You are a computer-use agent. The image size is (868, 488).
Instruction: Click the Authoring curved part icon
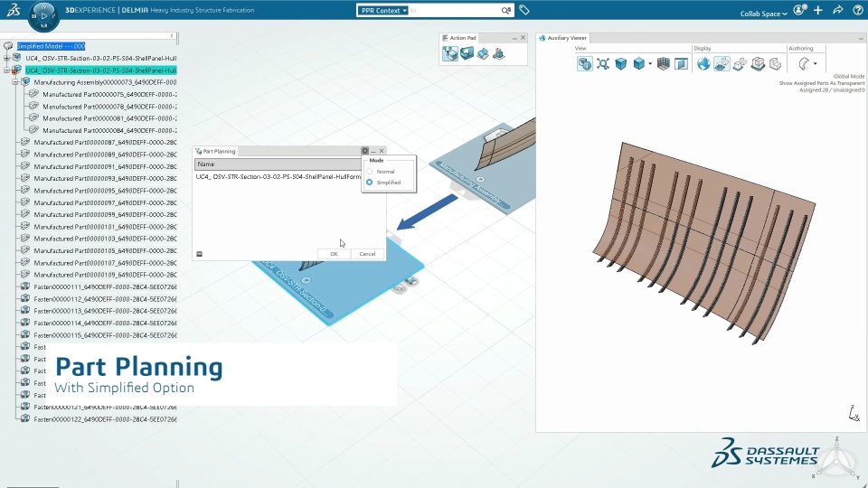[804, 63]
